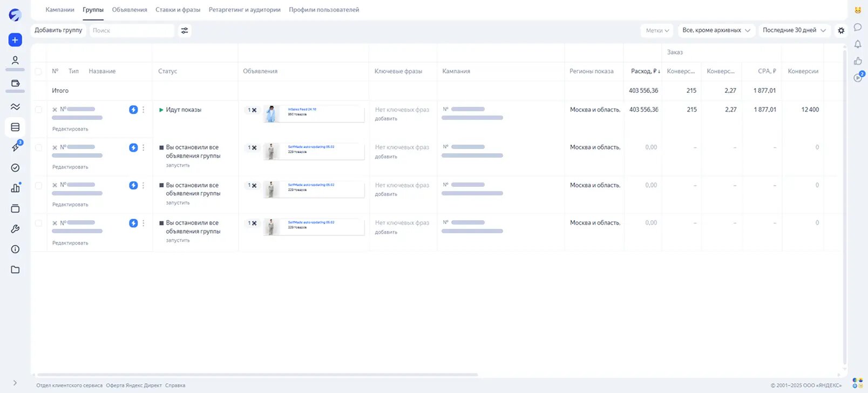868x393 pixels.
Task: Tick the checkbox of the second group row
Action: [38, 147]
